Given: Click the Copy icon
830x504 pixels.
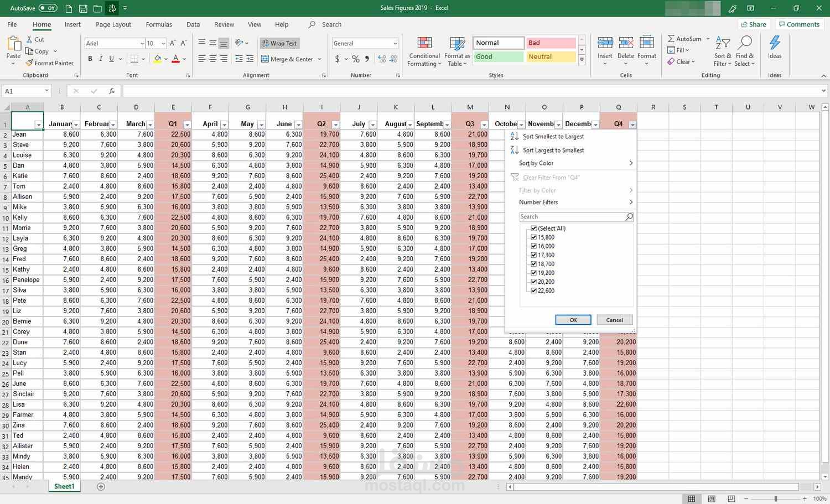Looking at the screenshot, I should (29, 51).
